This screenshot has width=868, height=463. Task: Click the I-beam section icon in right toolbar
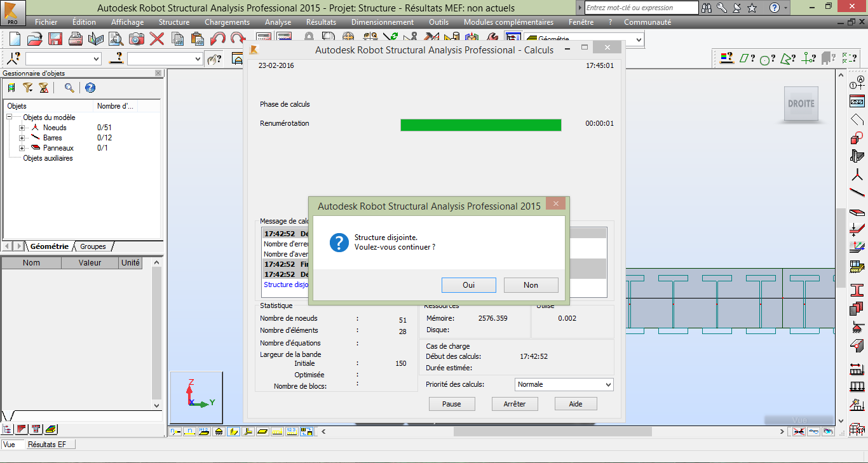tap(857, 290)
